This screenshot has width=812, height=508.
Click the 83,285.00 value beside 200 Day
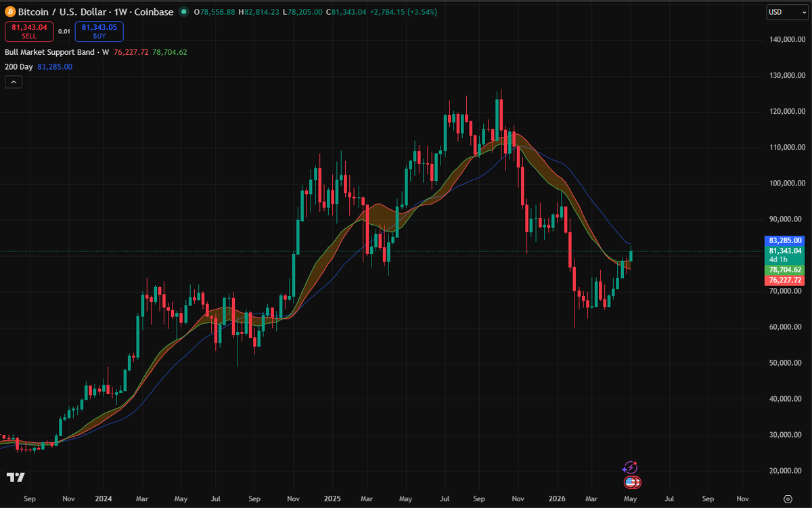click(55, 66)
